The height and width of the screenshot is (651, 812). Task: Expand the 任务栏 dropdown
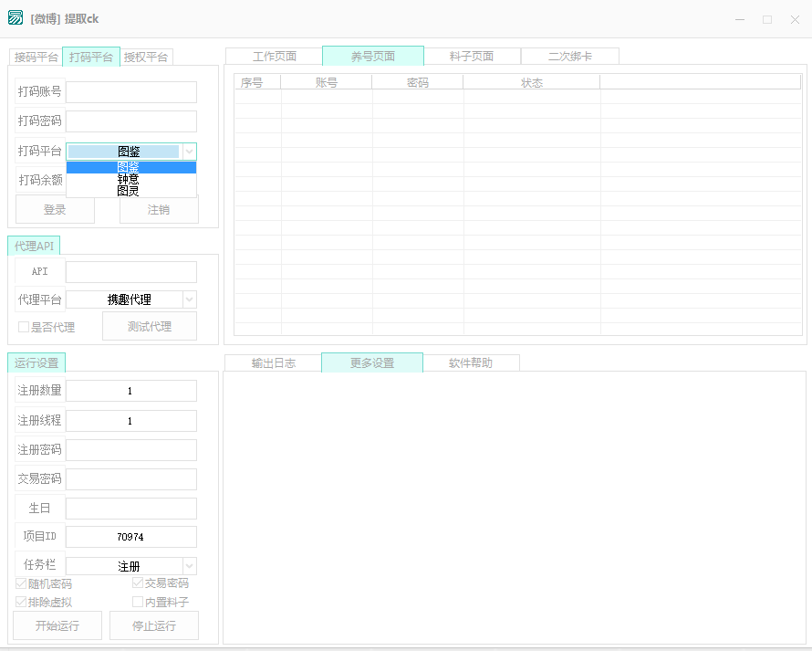(189, 566)
